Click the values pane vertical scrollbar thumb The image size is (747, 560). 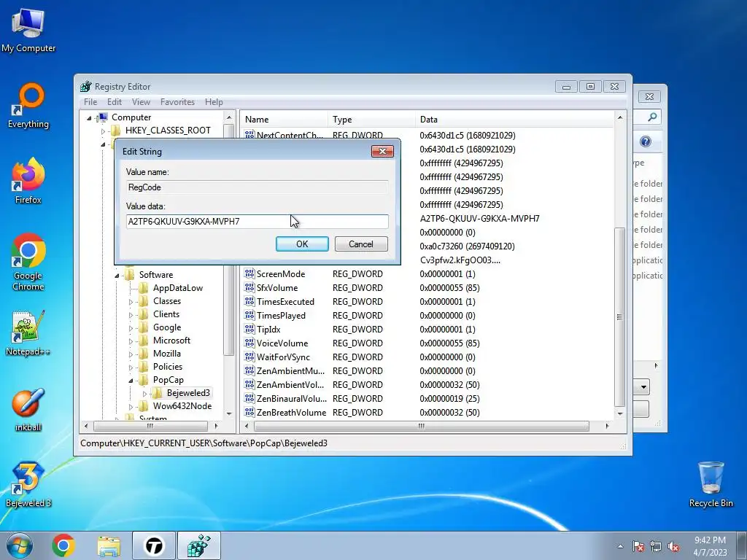pos(620,316)
